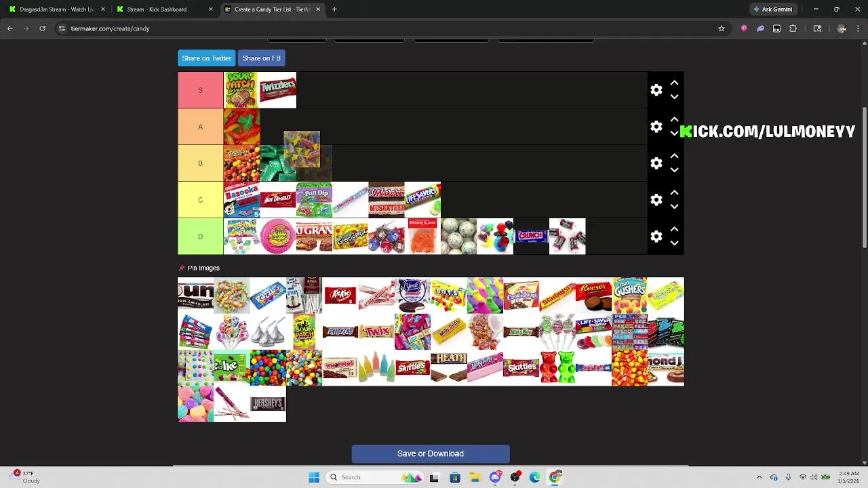Click the Pin Images link
The height and width of the screenshot is (488, 868).
[203, 268]
